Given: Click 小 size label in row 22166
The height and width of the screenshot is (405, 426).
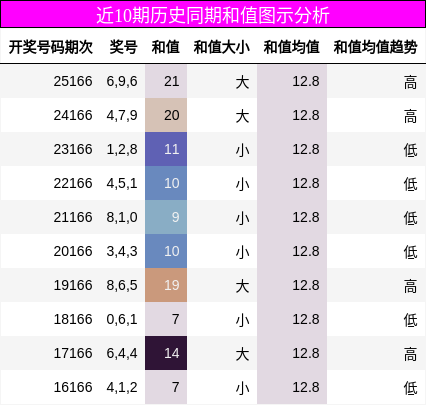Looking at the screenshot, I should point(242,184).
